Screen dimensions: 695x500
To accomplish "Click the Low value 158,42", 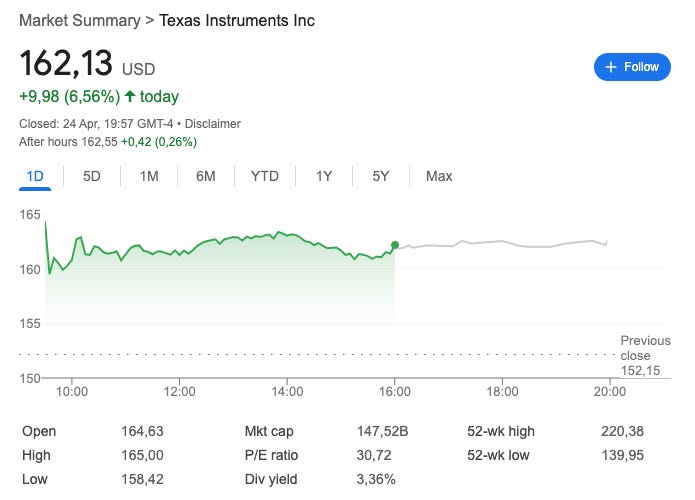I will tap(142, 479).
